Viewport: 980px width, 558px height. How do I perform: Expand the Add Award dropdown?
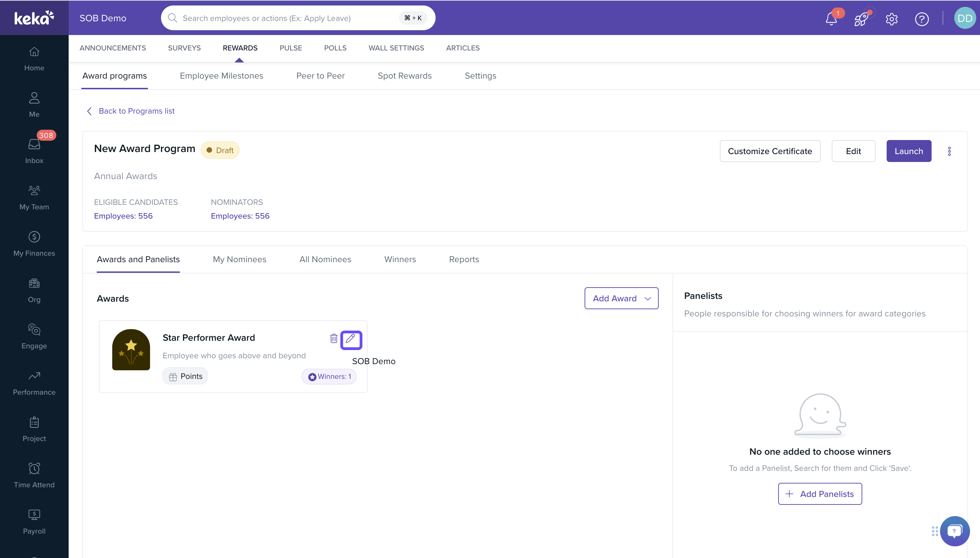point(621,298)
